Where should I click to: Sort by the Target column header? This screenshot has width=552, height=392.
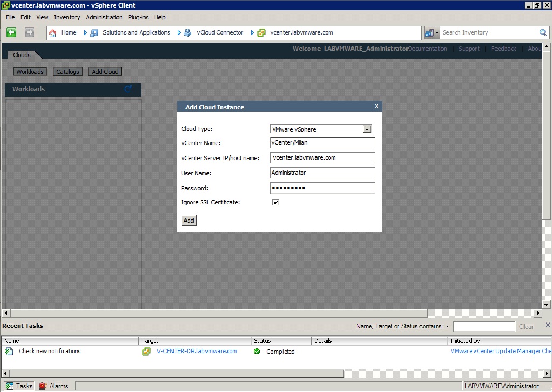coord(195,341)
